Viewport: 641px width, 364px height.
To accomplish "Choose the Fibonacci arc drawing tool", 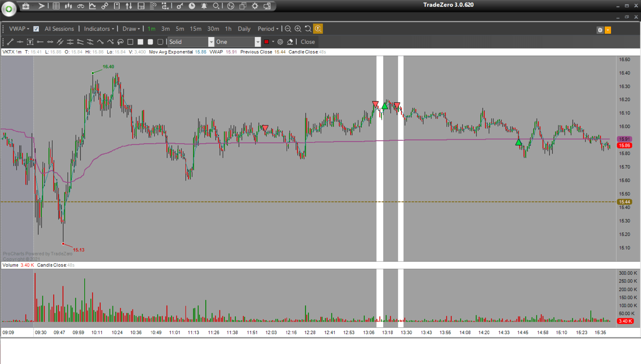I will [120, 42].
